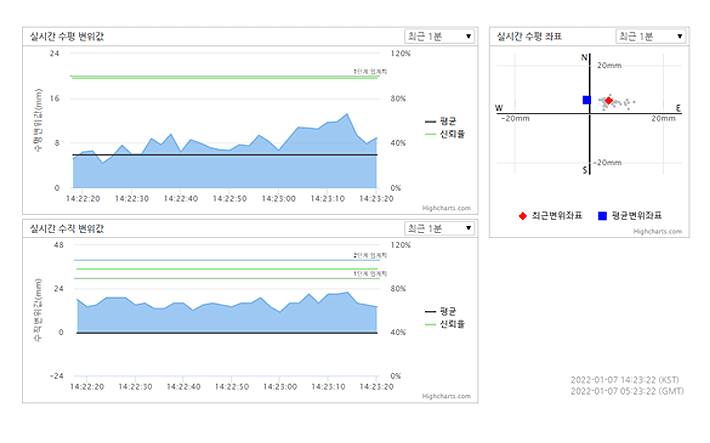Image resolution: width=710 pixels, height=443 pixels.
Task: Click the 14:22:30 label on horizontal chart axis
Action: (132, 199)
